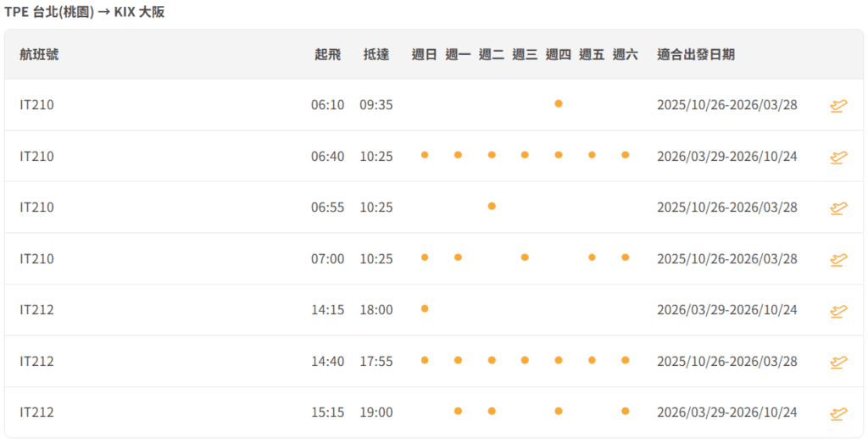Click the 週六 column header
This screenshot has width=868, height=443.
pos(626,54)
